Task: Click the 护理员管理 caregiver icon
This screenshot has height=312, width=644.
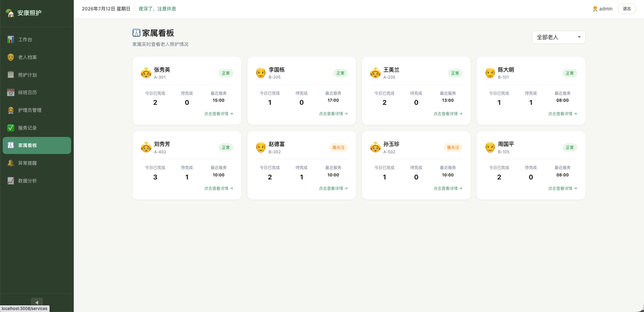Action: 11,110
